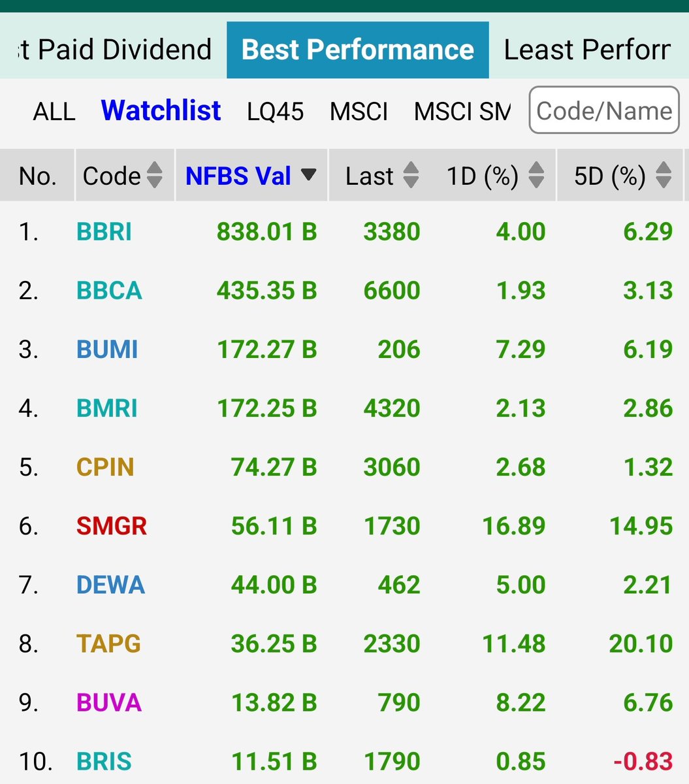Click the Last column header label
This screenshot has width=689, height=784.
click(370, 176)
